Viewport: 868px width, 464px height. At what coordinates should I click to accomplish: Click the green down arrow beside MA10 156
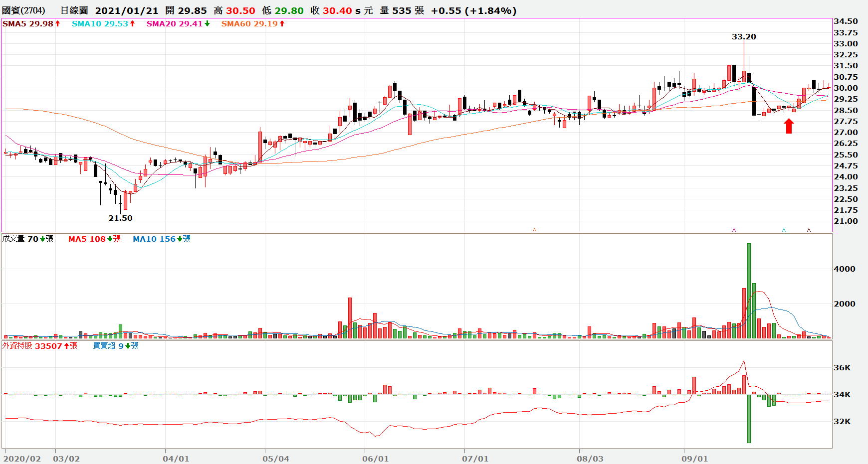click(x=180, y=239)
